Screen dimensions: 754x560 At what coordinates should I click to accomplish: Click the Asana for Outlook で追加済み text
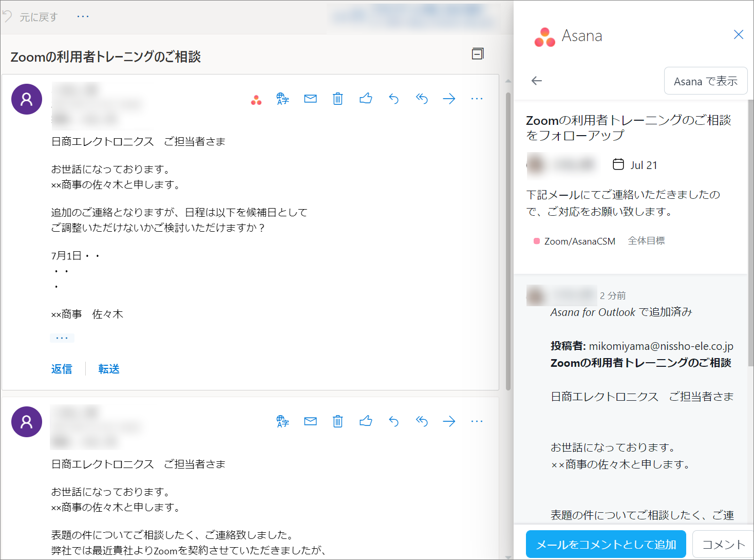pyautogui.click(x=621, y=312)
